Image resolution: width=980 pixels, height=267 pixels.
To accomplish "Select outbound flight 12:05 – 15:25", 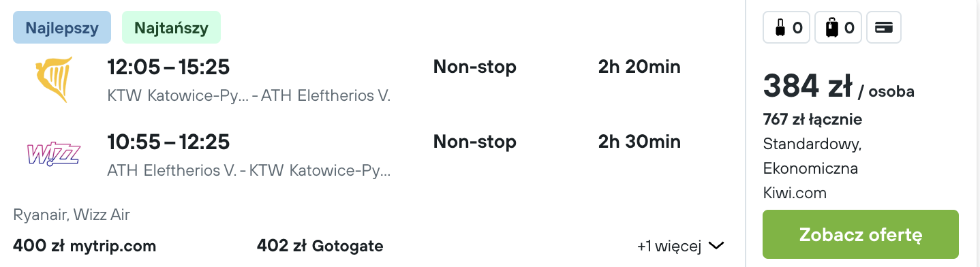I will coord(168,67).
